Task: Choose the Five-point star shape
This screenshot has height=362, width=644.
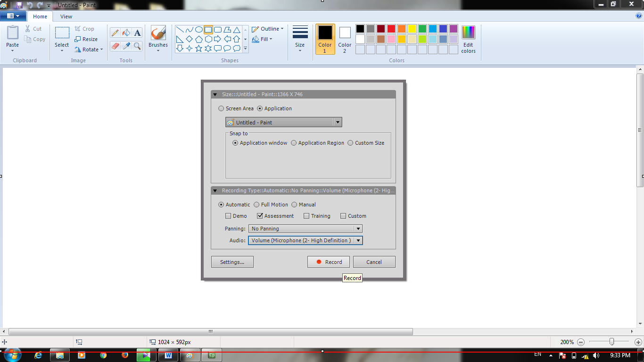Action: coord(198,48)
